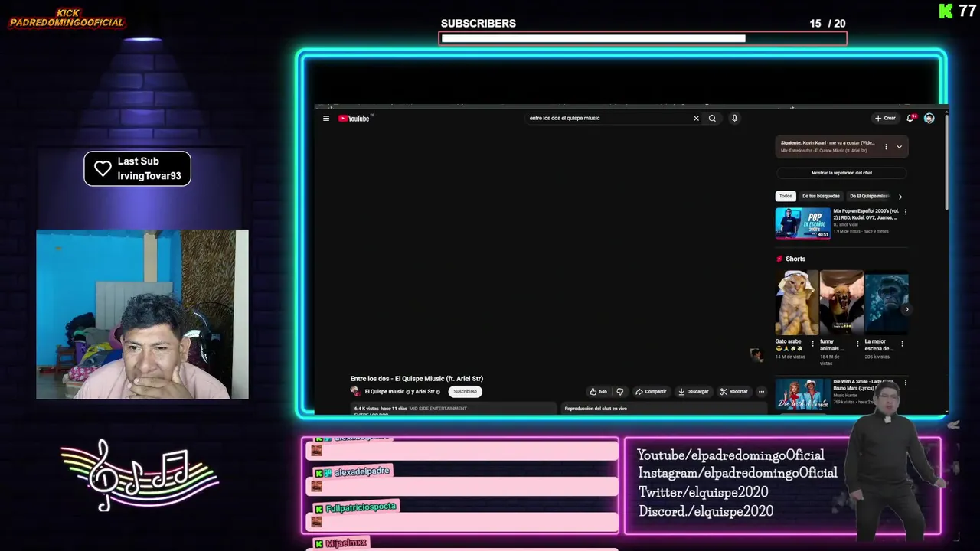
Task: Select the De tus búsquedas chip
Action: (821, 196)
